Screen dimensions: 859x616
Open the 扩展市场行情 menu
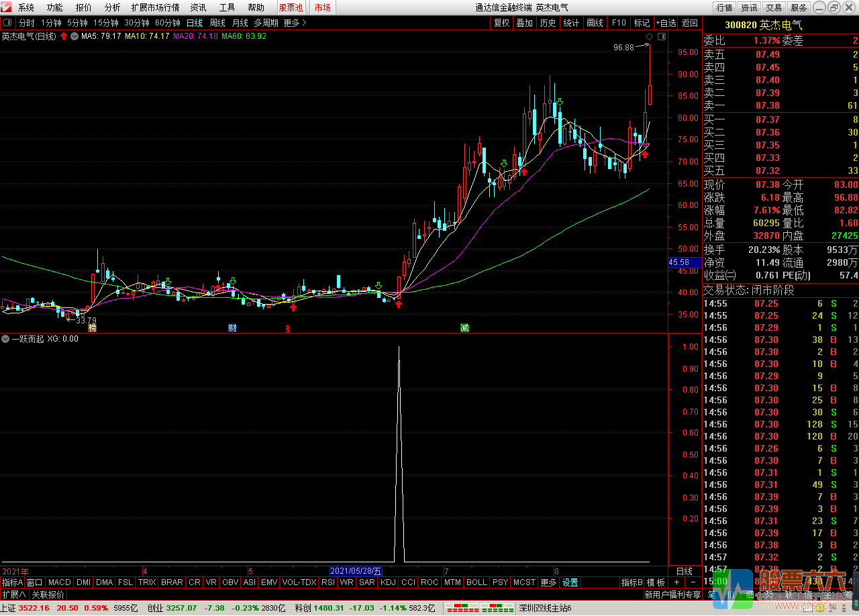click(155, 8)
